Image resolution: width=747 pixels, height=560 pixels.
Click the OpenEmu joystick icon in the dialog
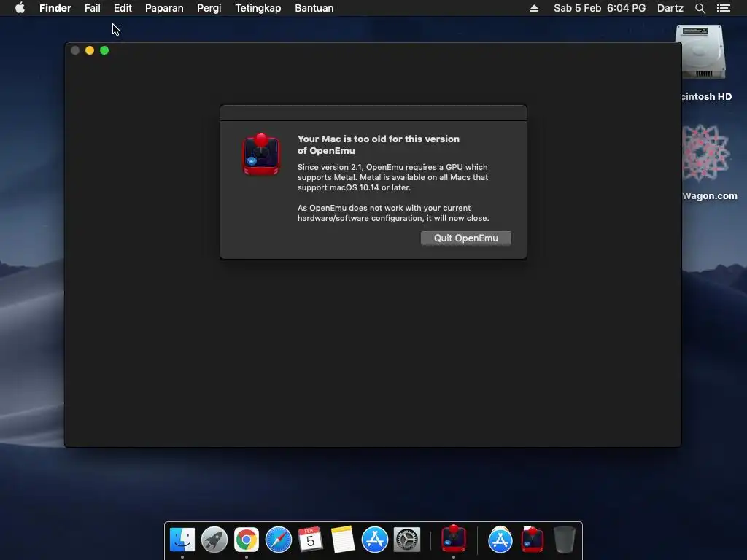click(x=261, y=155)
